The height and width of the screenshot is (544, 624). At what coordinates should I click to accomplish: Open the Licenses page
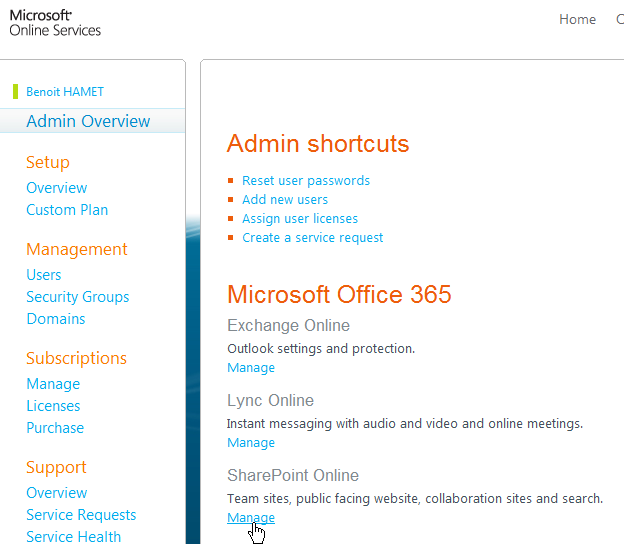click(53, 406)
